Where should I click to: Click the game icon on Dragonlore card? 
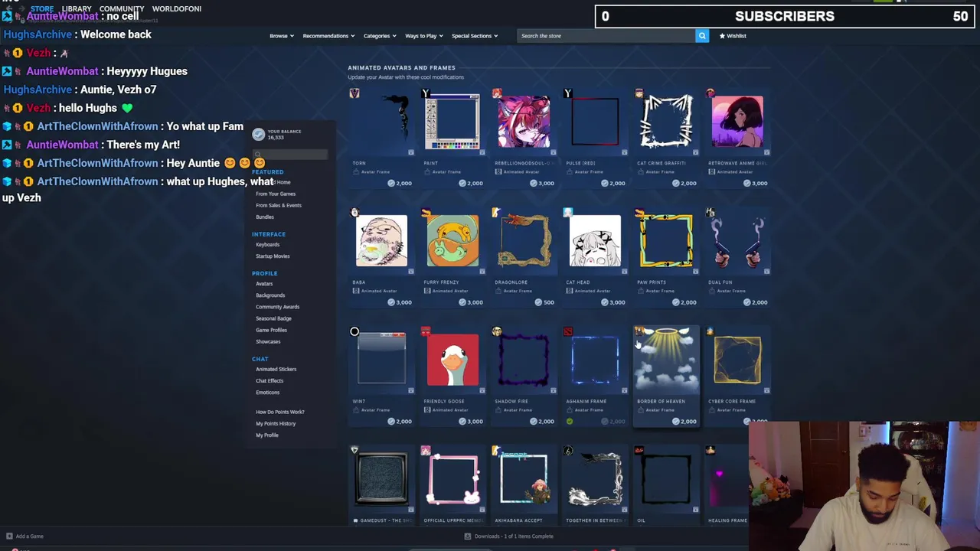(497, 213)
